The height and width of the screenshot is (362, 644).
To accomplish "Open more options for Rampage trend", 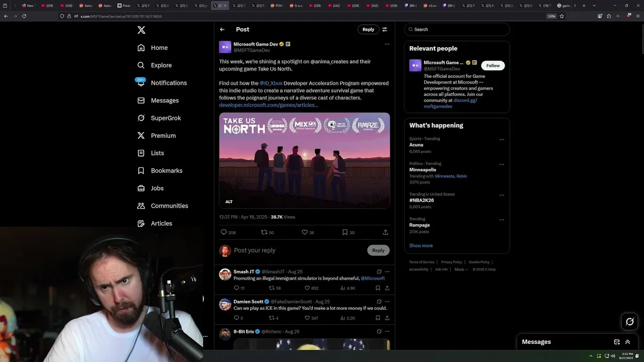I will pyautogui.click(x=502, y=220).
